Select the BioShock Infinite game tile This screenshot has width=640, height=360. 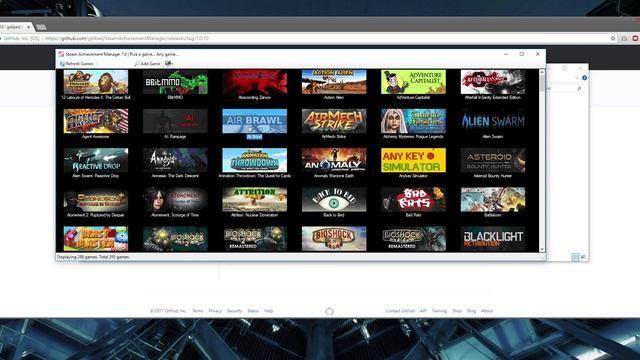tap(334, 238)
